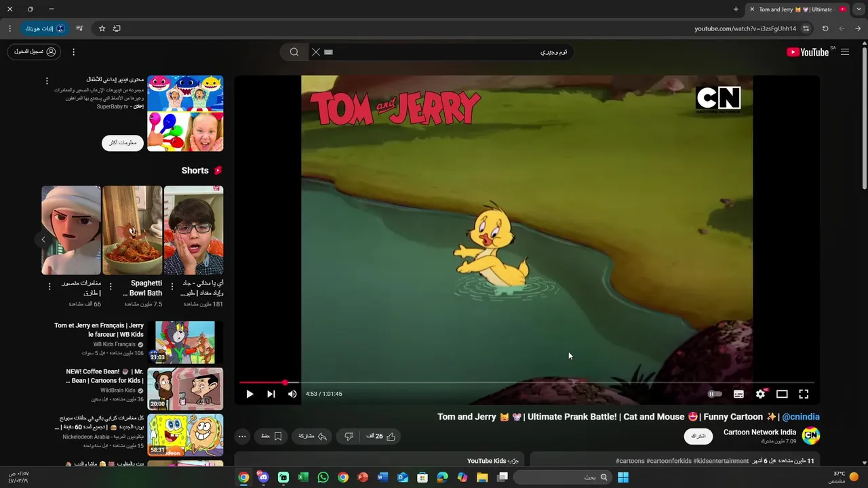Clear the search query

tap(316, 52)
